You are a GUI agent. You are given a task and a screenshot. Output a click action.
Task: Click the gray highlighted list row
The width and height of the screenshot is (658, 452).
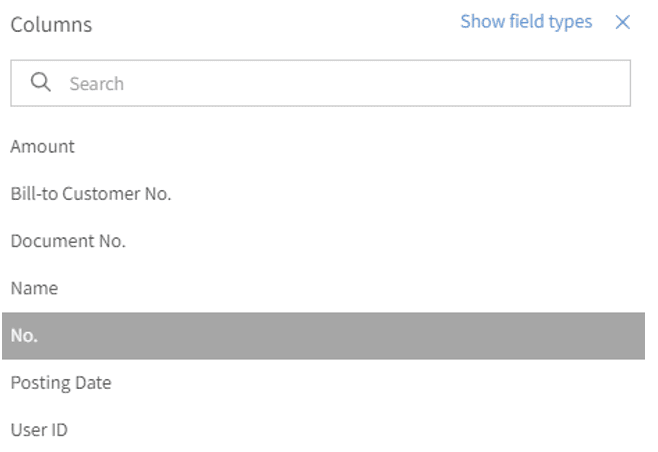coord(323,336)
